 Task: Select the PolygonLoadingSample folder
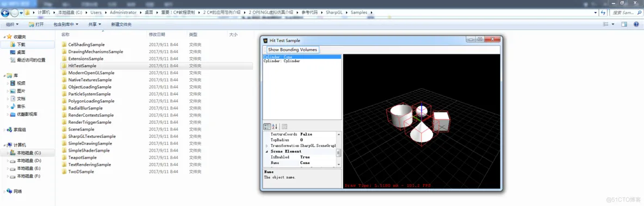(x=91, y=101)
